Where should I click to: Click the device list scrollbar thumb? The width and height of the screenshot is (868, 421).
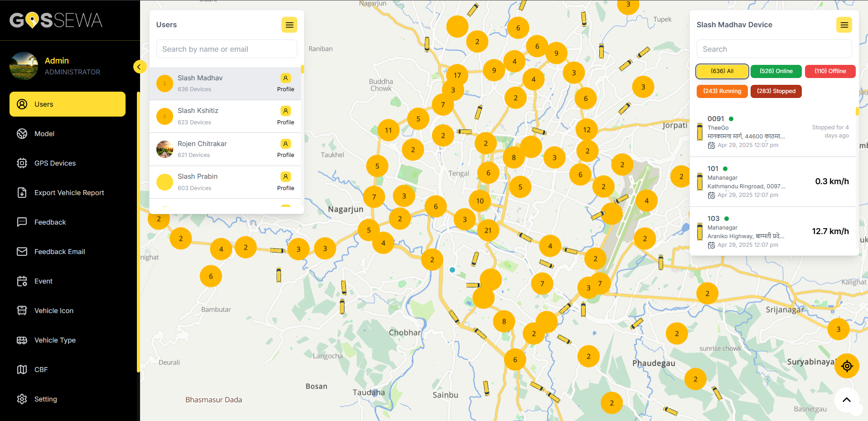[x=857, y=111]
